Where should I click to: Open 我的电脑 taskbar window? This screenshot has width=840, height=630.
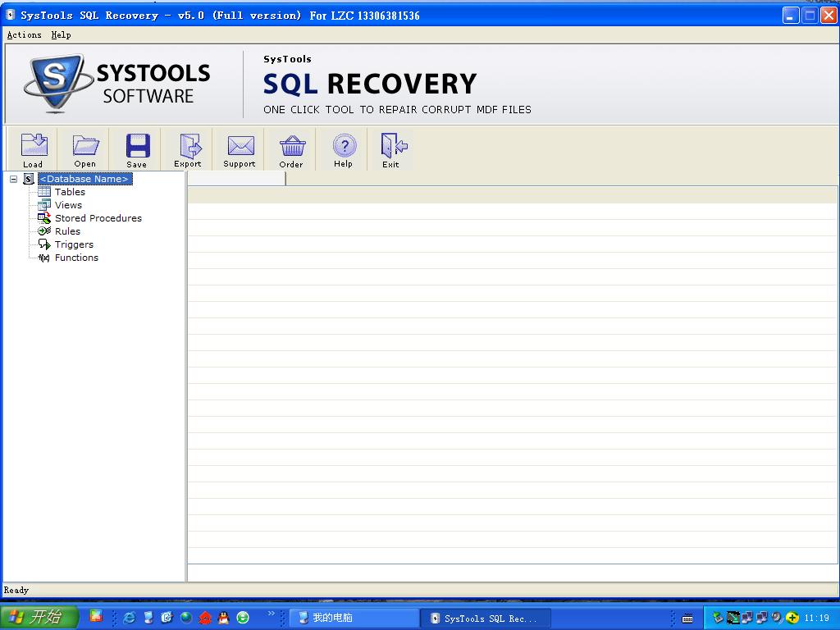click(x=354, y=618)
